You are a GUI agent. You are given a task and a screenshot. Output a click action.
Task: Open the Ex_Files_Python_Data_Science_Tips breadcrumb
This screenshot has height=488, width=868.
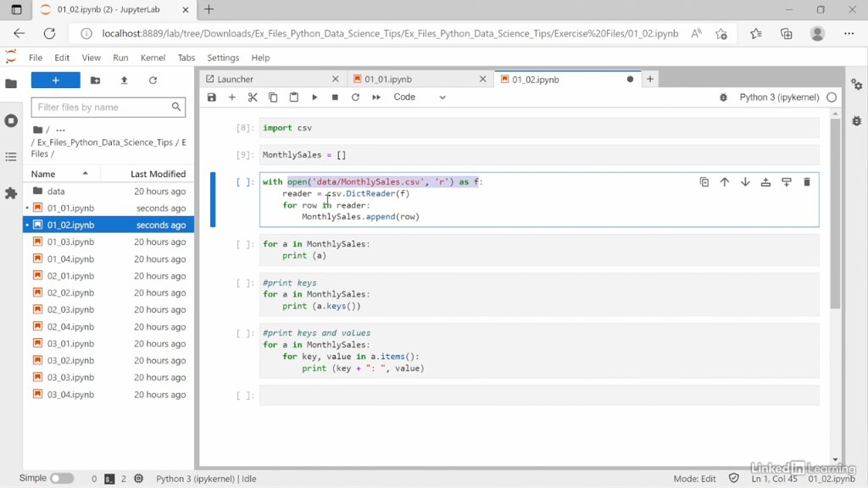(x=105, y=142)
